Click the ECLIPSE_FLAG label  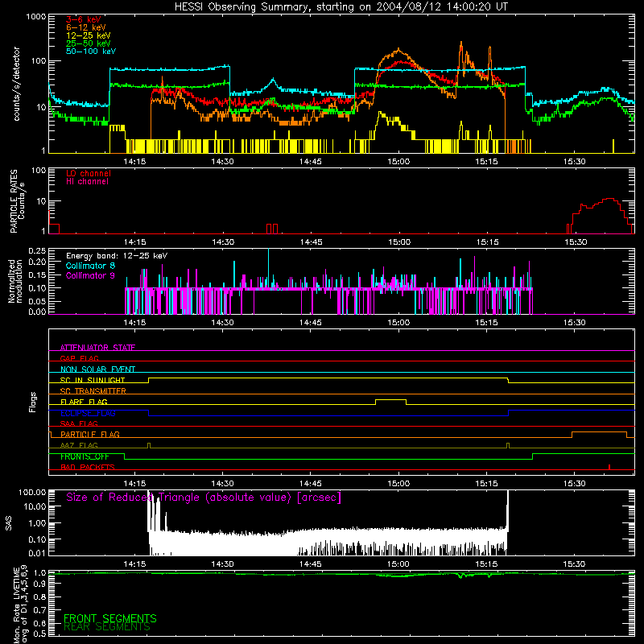[x=88, y=413]
